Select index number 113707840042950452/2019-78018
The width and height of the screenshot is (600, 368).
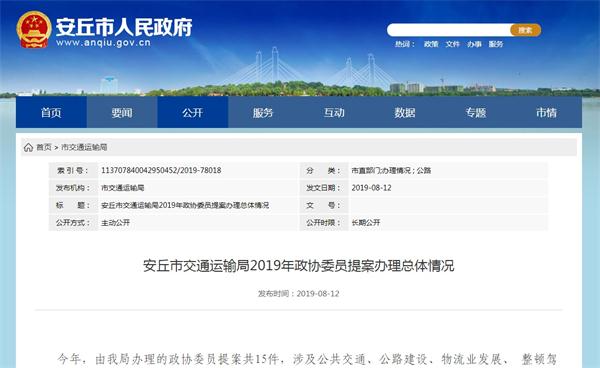tap(161, 170)
